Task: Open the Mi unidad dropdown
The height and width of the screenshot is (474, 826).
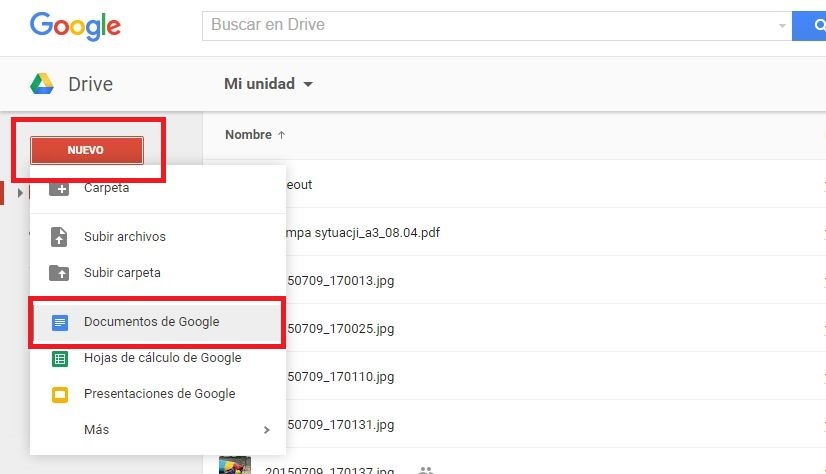Action: (x=268, y=84)
